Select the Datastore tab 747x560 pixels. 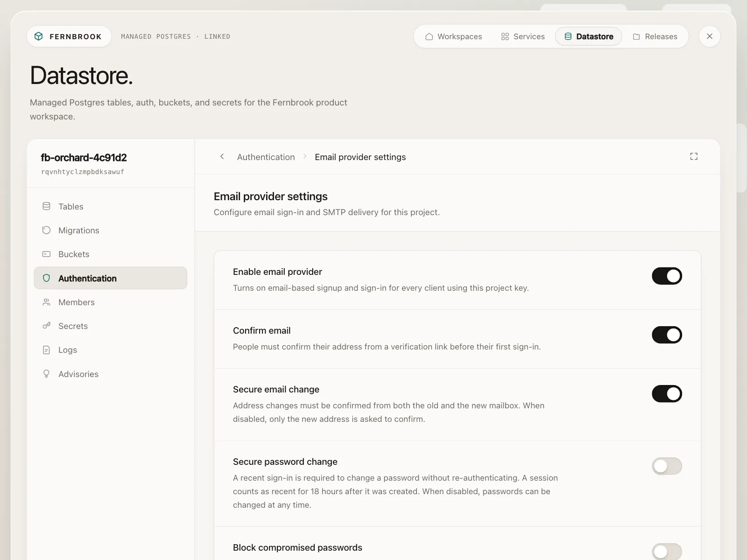589,36
